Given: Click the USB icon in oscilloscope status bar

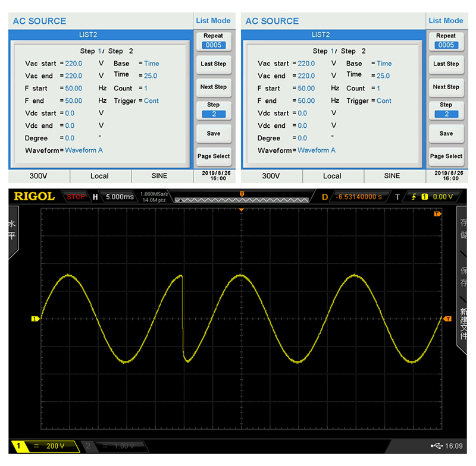Looking at the screenshot, I should point(436,446).
